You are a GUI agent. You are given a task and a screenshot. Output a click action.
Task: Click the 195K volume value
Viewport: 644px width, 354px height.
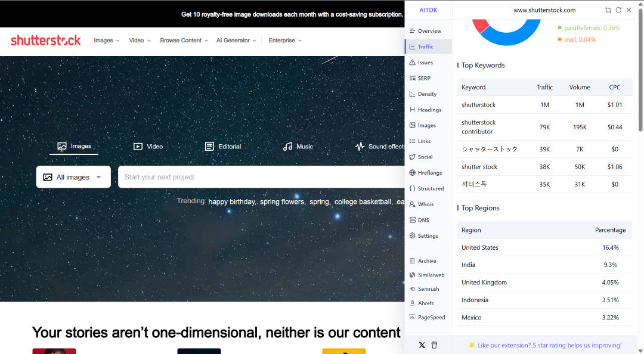point(580,128)
